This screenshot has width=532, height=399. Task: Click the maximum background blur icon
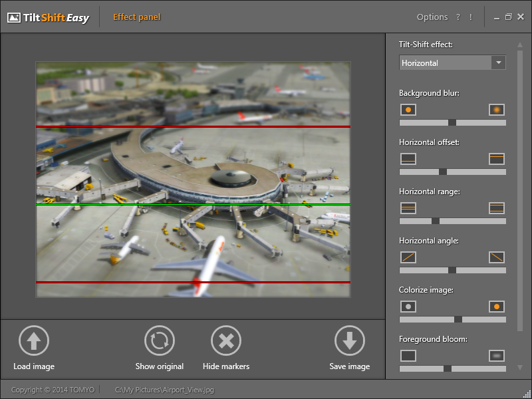[x=497, y=109]
